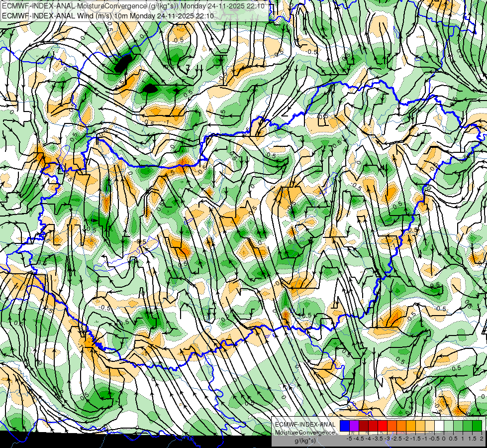This screenshot has height=448, width=487.
Task: Click the legend value -3.5
Action: [378, 439]
